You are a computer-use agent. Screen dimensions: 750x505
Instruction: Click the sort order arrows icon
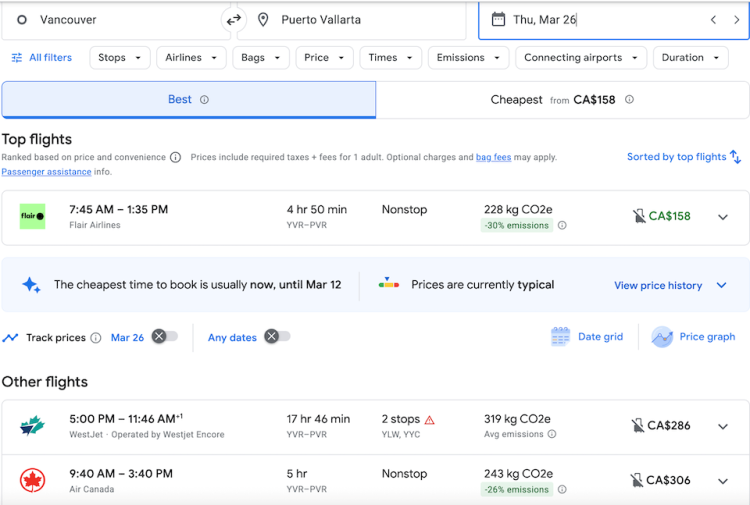(x=735, y=157)
